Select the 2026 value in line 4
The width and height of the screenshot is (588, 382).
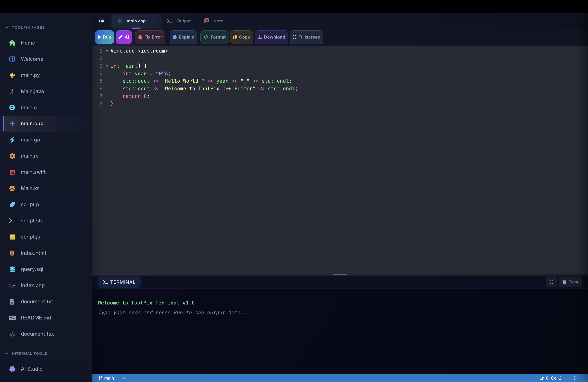[x=162, y=74]
